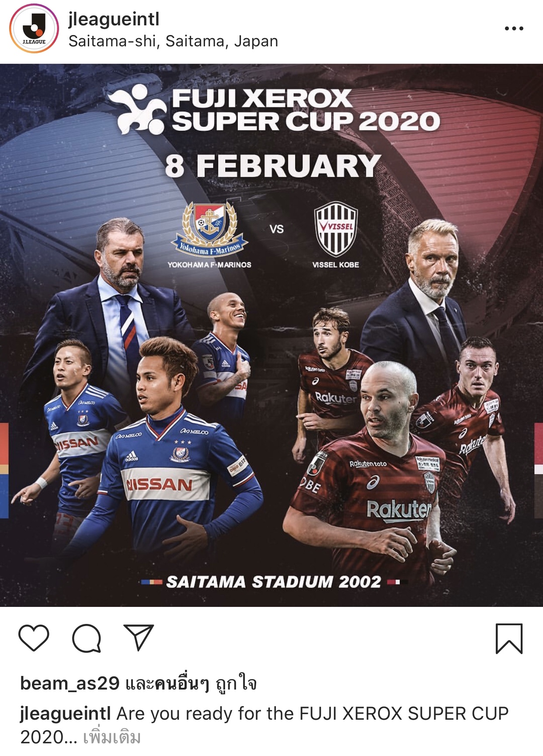
Task: Open comments with the speech bubble icon
Action: pyautogui.click(x=87, y=638)
